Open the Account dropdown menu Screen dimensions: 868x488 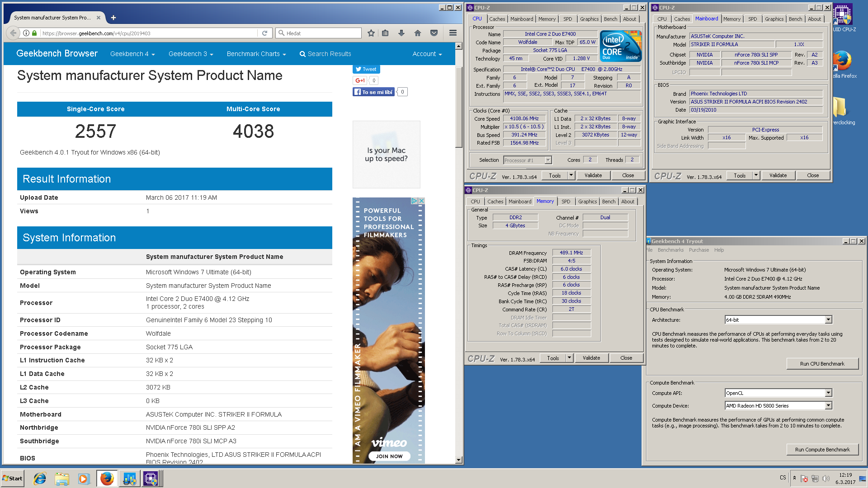[427, 54]
